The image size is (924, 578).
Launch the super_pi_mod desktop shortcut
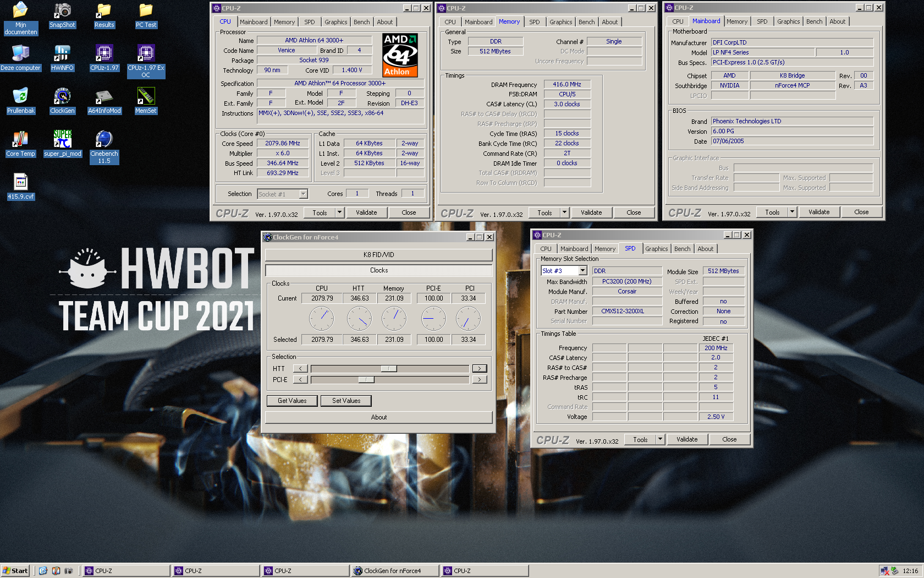(62, 144)
